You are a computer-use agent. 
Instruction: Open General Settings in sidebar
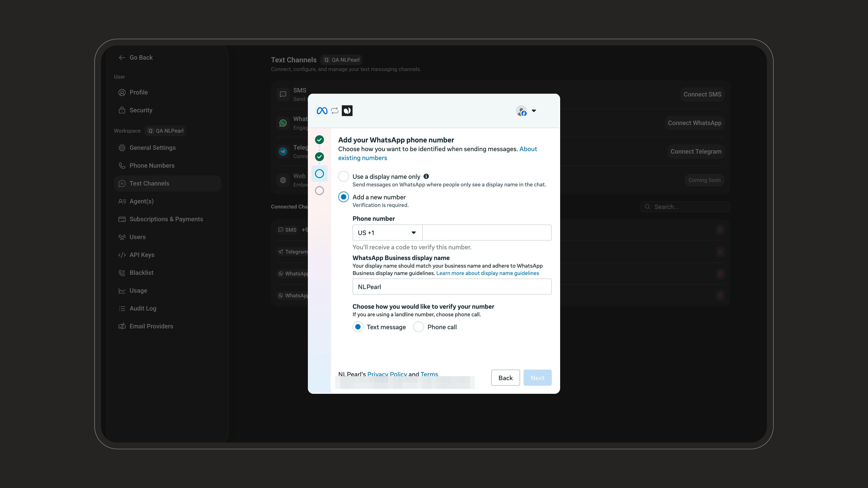click(x=167, y=148)
